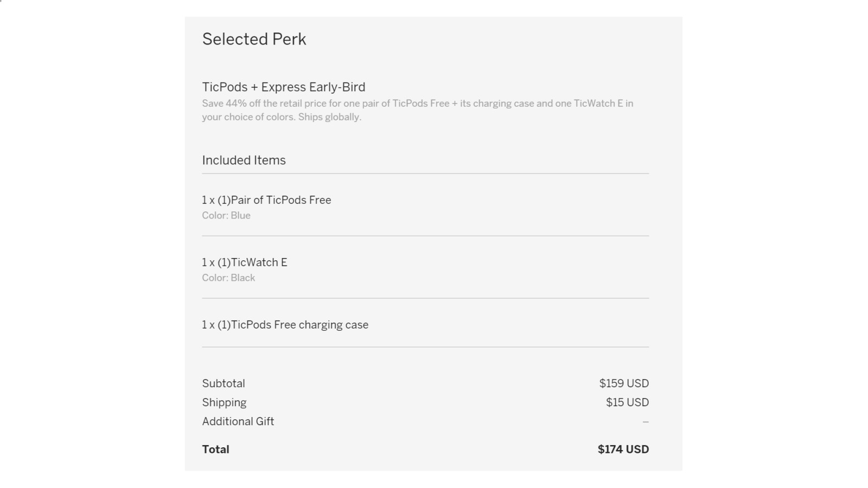Click the Ships globally sentence
Image resolution: width=868 pixels, height=488 pixels.
click(329, 117)
